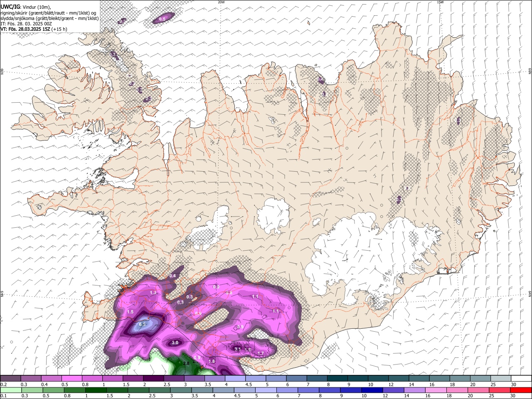Select the dark green 1 swatch in lower row
The height and width of the screenshot is (399, 532).
[96, 390]
